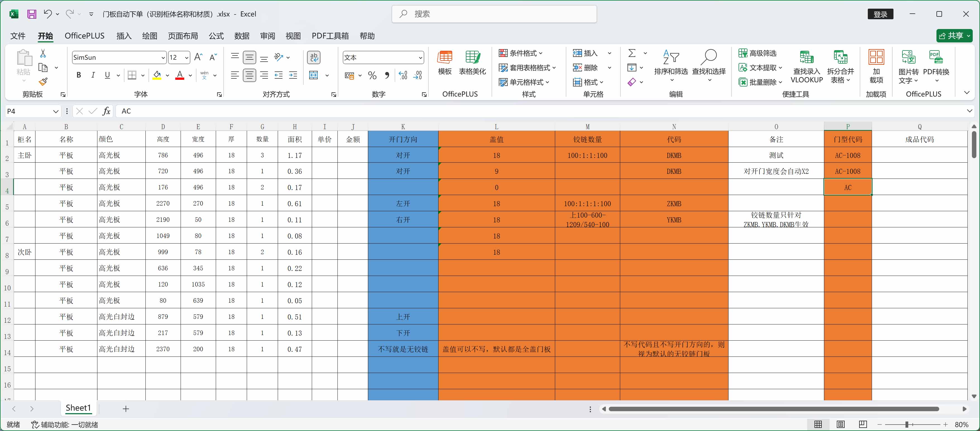Screen dimensions: 980x431
Task: Open the number format dropdown showing 文本
Action: pos(420,58)
